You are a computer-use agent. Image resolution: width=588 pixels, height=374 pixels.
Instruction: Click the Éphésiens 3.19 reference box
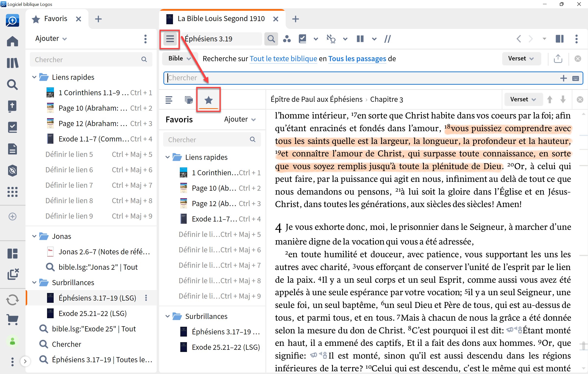click(x=221, y=39)
